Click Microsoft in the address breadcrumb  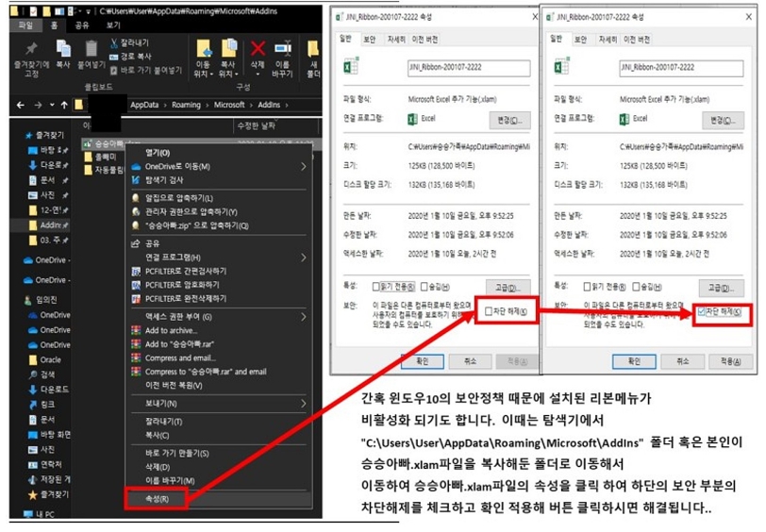pyautogui.click(x=229, y=105)
